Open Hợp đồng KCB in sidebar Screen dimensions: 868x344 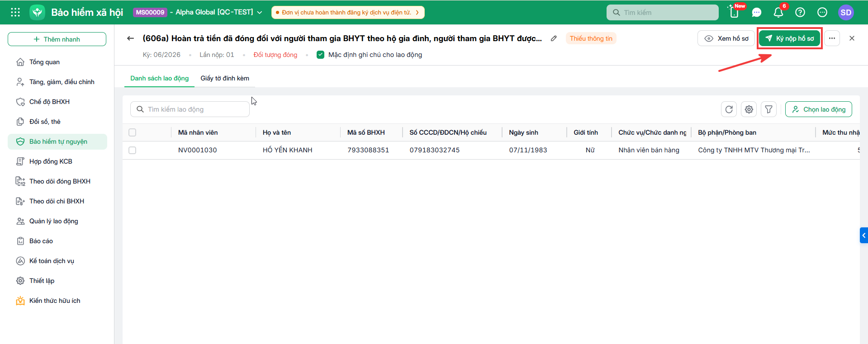[x=57, y=161]
